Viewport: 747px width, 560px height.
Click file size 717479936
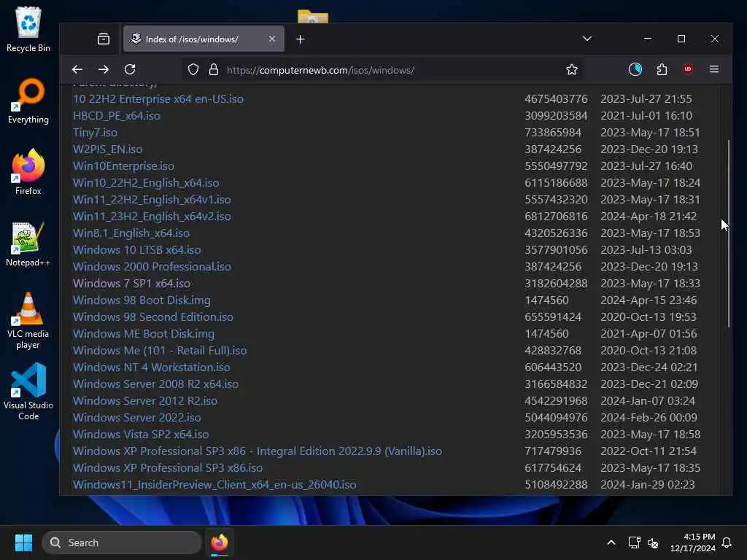[553, 451]
